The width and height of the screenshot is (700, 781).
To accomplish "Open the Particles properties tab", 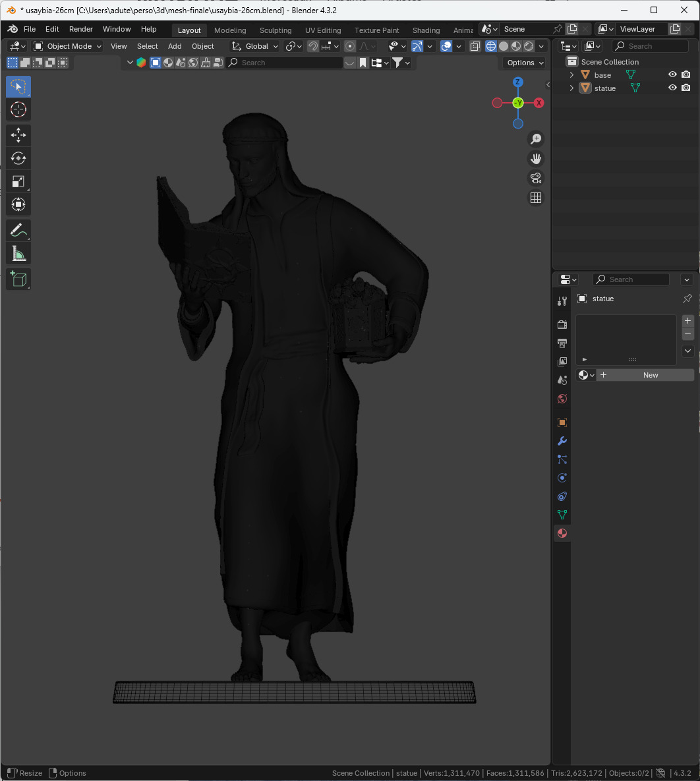I will coord(562,459).
